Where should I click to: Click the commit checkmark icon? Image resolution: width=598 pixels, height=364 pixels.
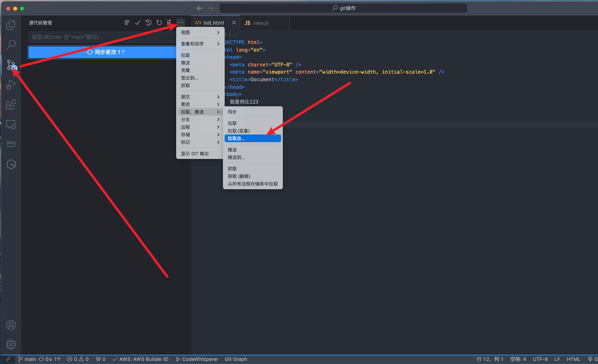click(138, 22)
